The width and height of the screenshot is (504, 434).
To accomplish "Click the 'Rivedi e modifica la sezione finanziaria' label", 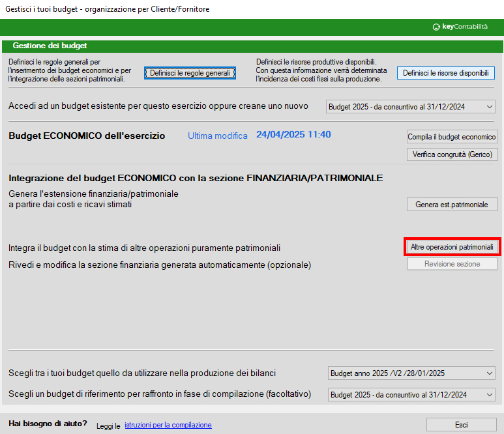I will coord(160,265).
